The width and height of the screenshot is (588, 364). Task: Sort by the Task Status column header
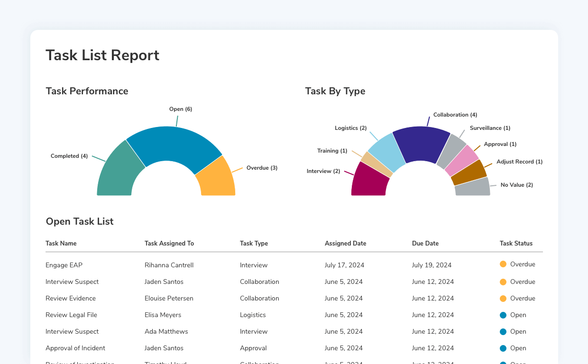(516, 243)
